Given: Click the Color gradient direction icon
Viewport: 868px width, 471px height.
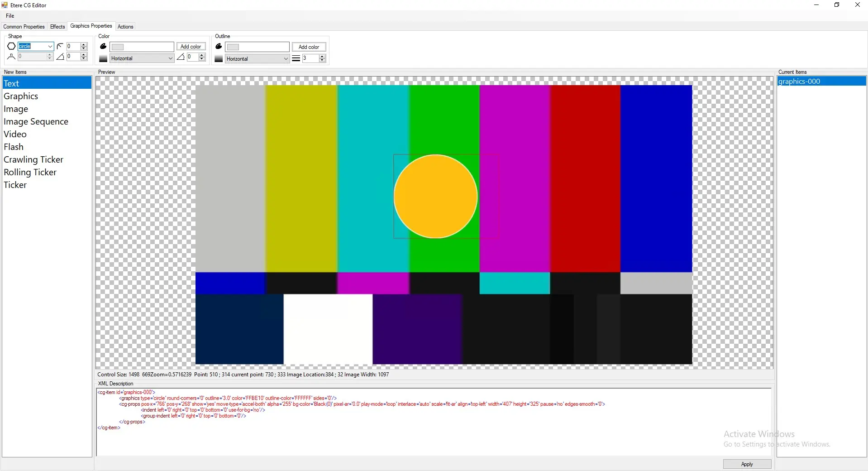Looking at the screenshot, I should click(103, 59).
